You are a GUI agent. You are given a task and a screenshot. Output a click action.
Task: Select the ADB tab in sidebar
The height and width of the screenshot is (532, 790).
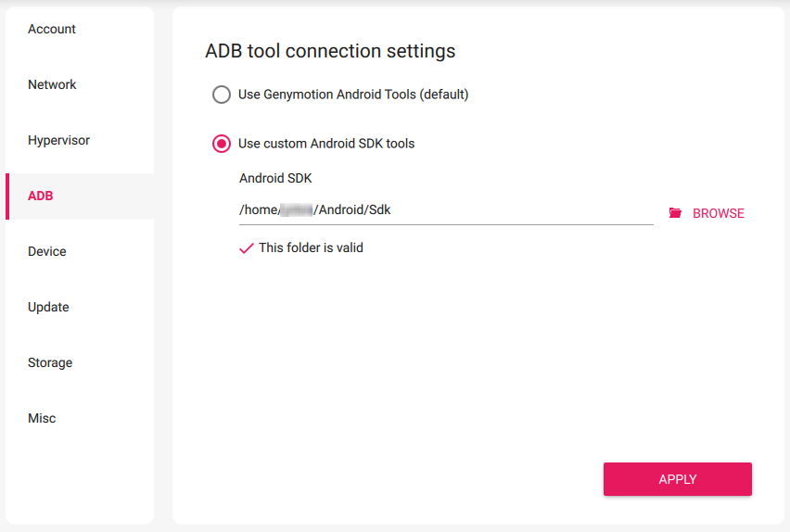pos(41,196)
